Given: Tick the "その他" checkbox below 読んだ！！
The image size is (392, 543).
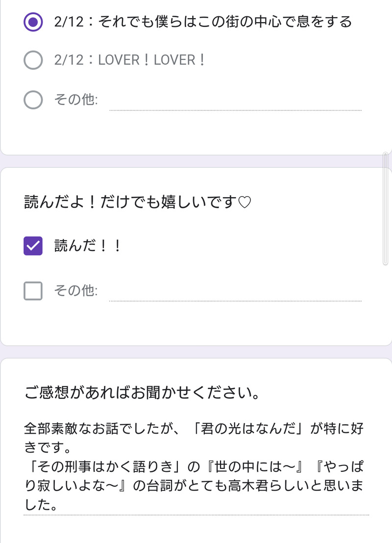Looking at the screenshot, I should (x=33, y=291).
